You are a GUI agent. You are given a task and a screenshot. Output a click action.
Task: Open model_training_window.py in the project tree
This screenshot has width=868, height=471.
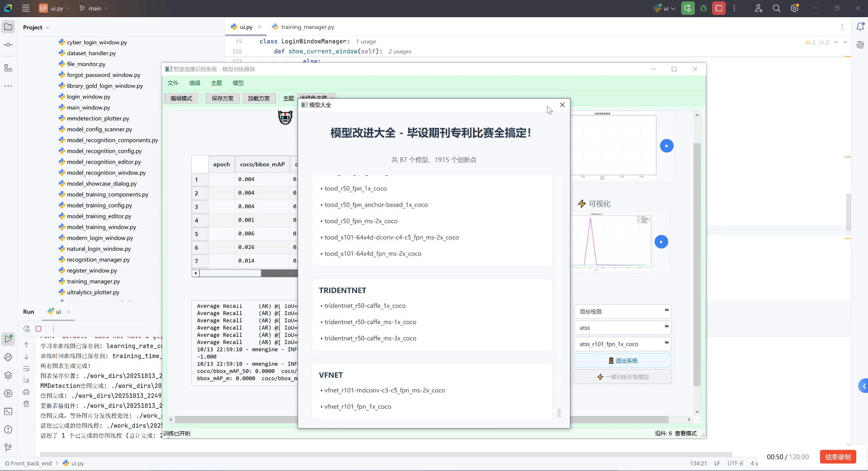pyautogui.click(x=101, y=227)
